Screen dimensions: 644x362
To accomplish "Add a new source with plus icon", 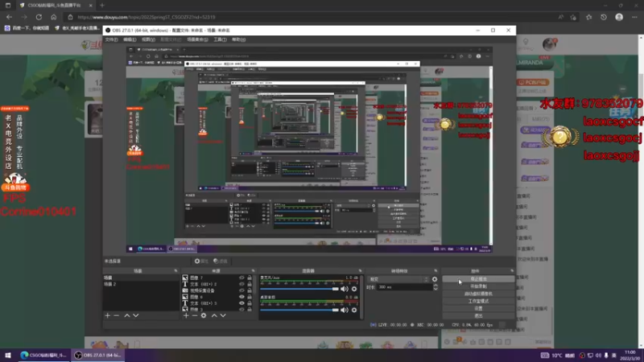I will [186, 315].
